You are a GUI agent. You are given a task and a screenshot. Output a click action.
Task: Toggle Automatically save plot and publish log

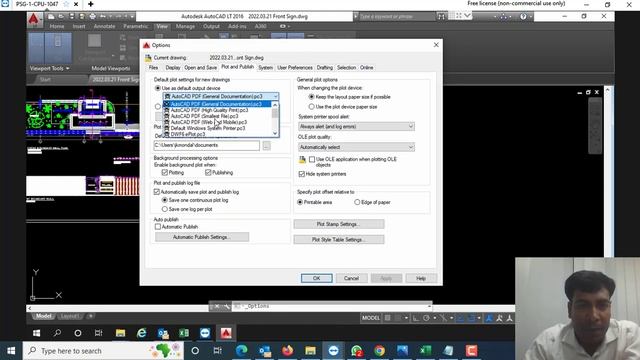point(157,192)
